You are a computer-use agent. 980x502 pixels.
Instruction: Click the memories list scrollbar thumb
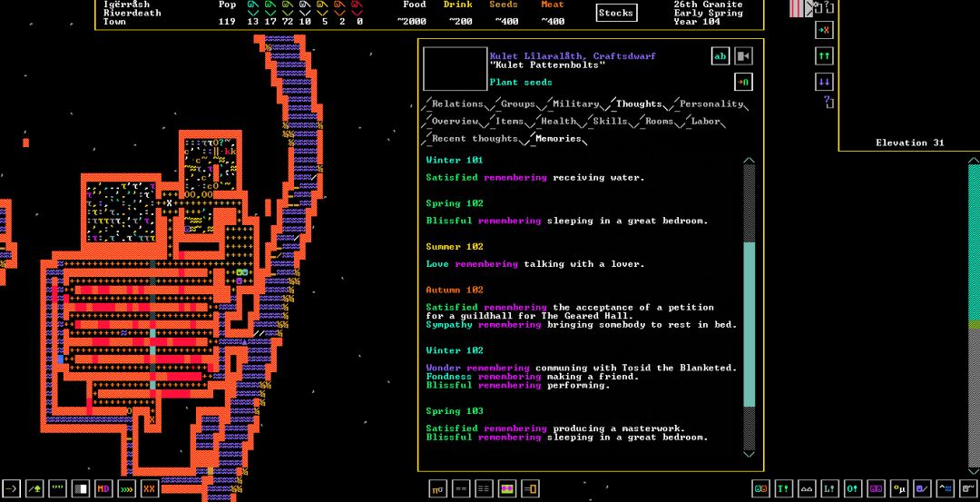pyautogui.click(x=750, y=322)
